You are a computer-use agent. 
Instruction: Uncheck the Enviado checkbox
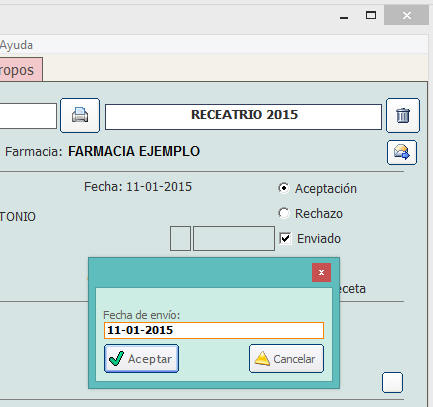285,238
